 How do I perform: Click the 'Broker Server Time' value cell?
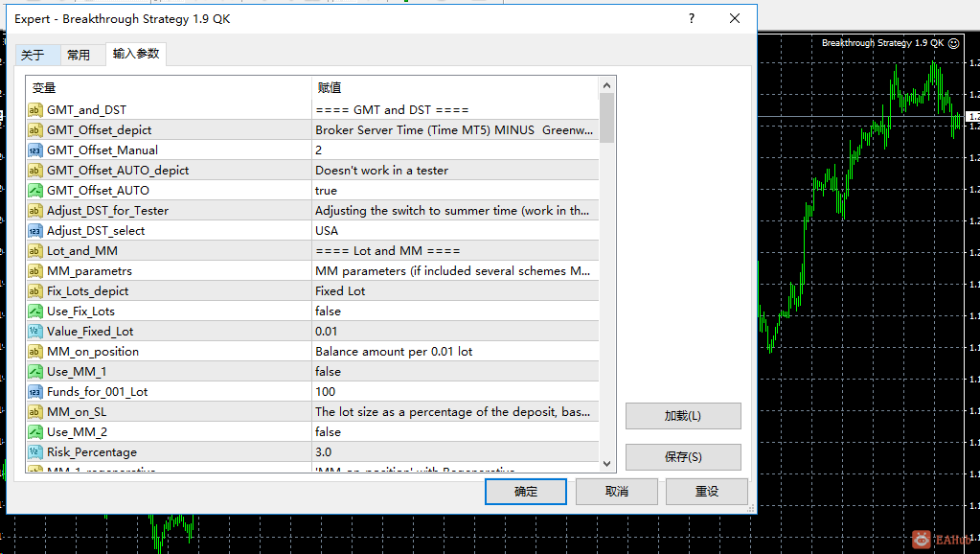(455, 130)
